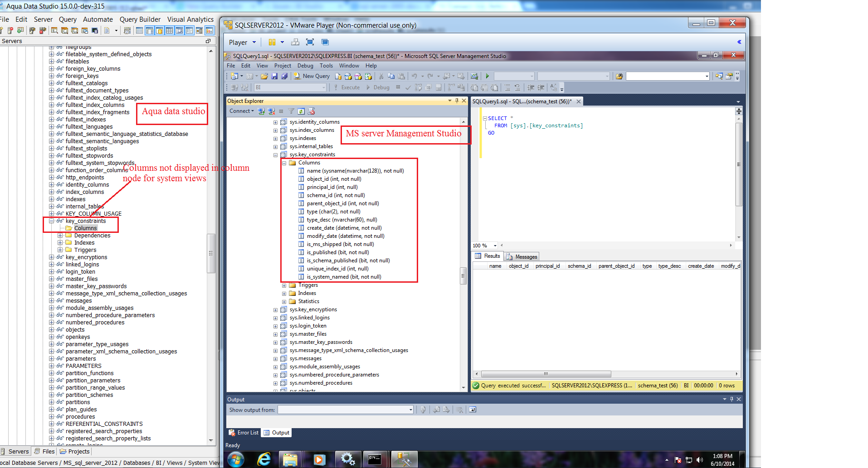
Task: Click the green Start Debugging arrow in SSMS
Action: coord(488,76)
